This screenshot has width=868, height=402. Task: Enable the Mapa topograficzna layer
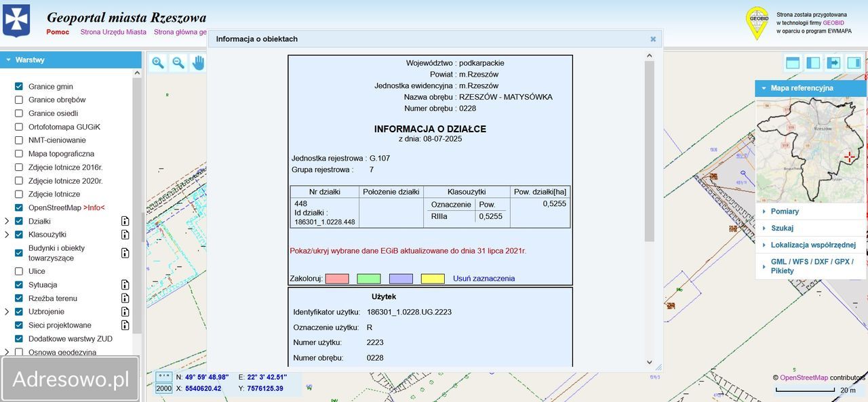(x=19, y=154)
